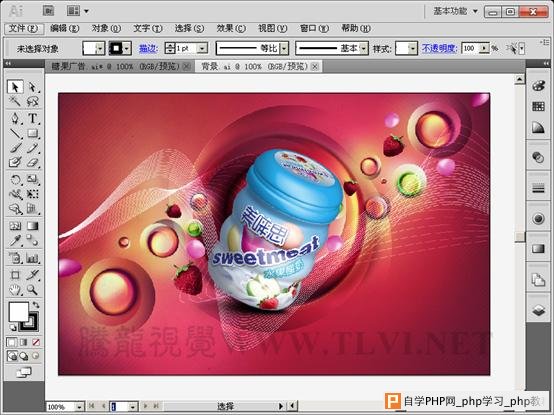Go to previous artboard arrow
Screen dimensions: 554x415
(x=104, y=406)
